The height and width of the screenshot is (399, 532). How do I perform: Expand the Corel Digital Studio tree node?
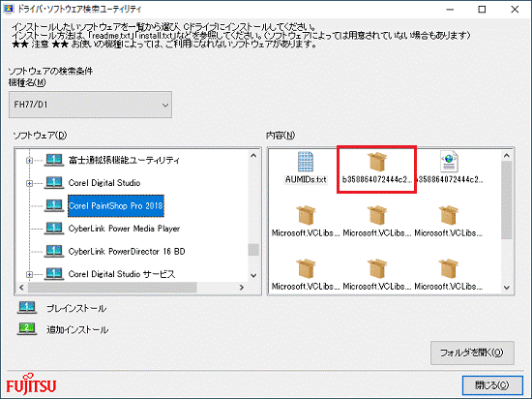tap(30, 183)
